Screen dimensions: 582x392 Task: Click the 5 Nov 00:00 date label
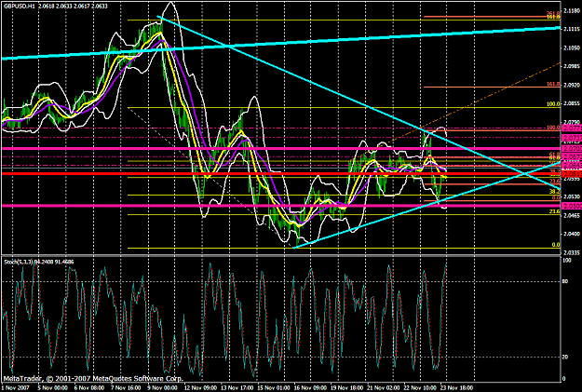pos(52,388)
